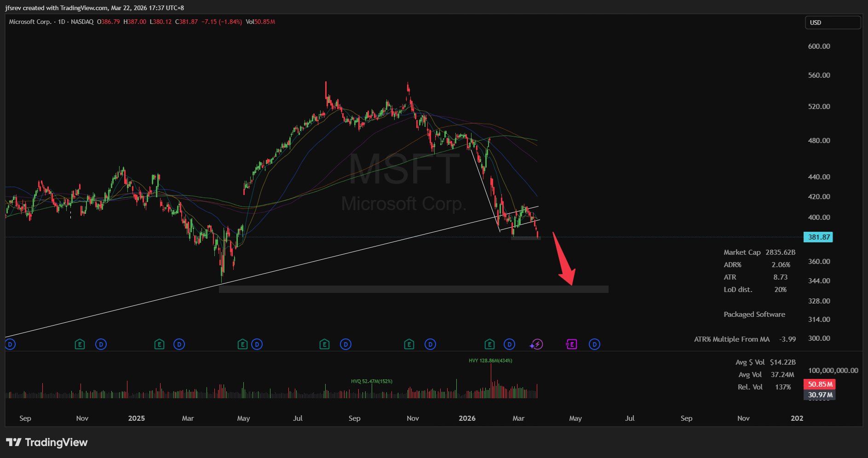
Task: Click the purple lightning event icon
Action: 536,344
